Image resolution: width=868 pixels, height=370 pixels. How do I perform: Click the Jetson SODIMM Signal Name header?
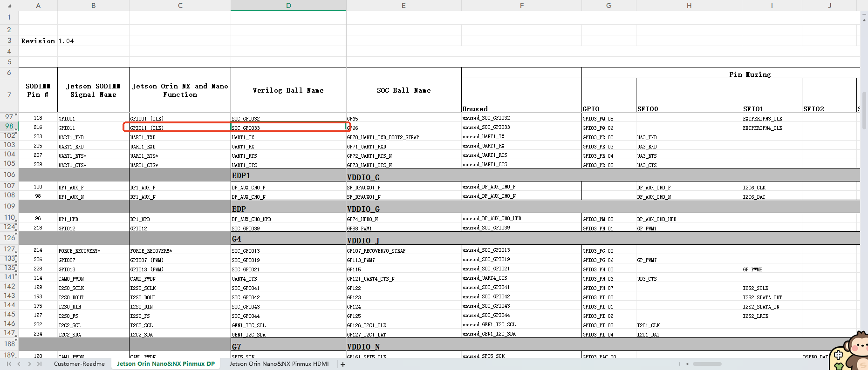click(x=93, y=90)
